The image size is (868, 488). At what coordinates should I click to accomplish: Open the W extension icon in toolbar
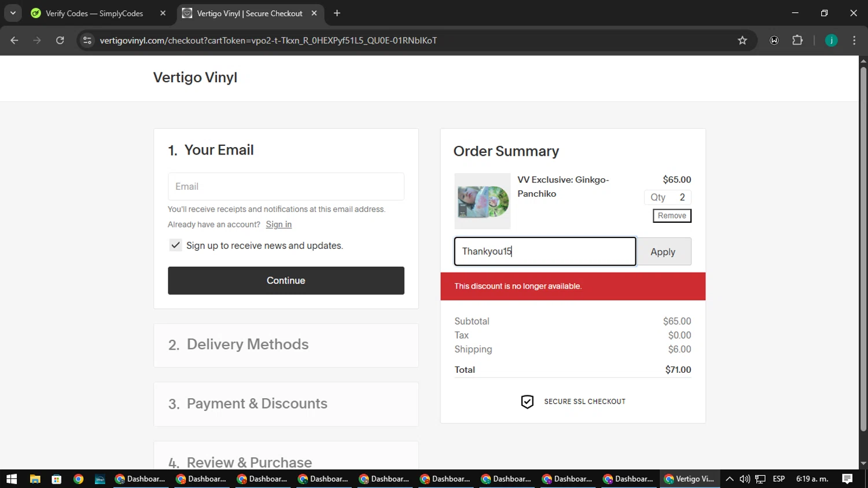(774, 41)
